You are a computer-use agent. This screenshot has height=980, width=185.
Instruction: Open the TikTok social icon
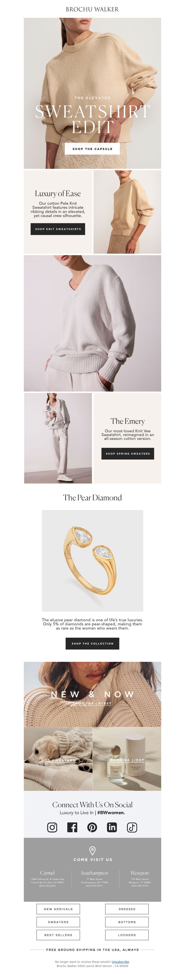click(132, 827)
